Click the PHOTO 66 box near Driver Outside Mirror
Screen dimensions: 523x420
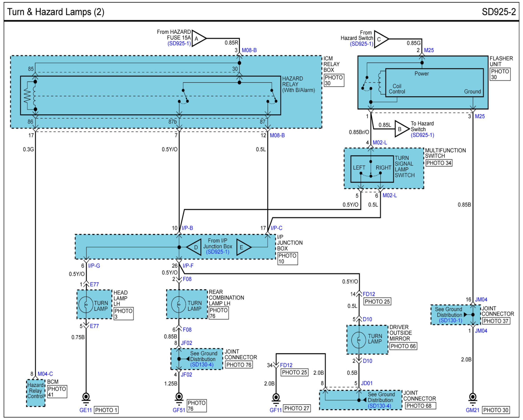[403, 346]
